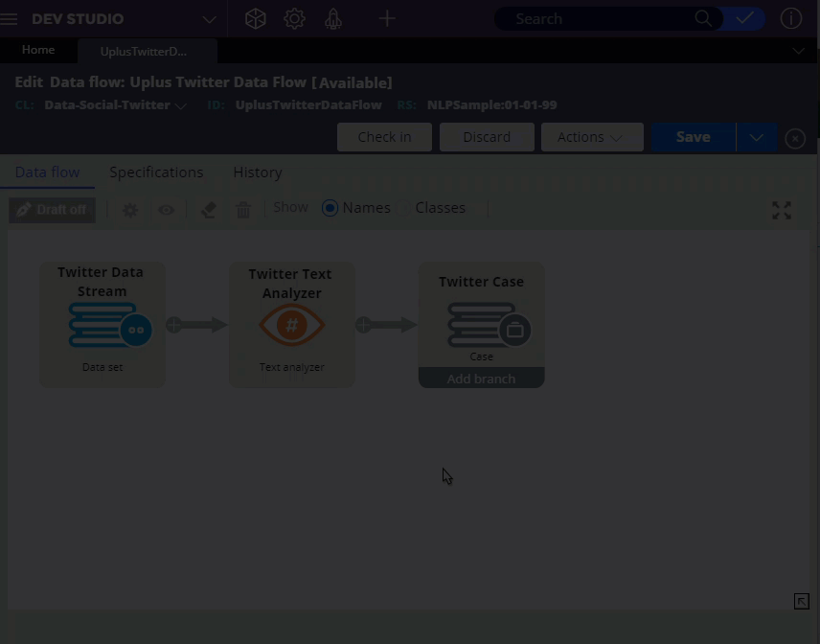Click the info icon in top bar
820x644 pixels.
coord(791,19)
